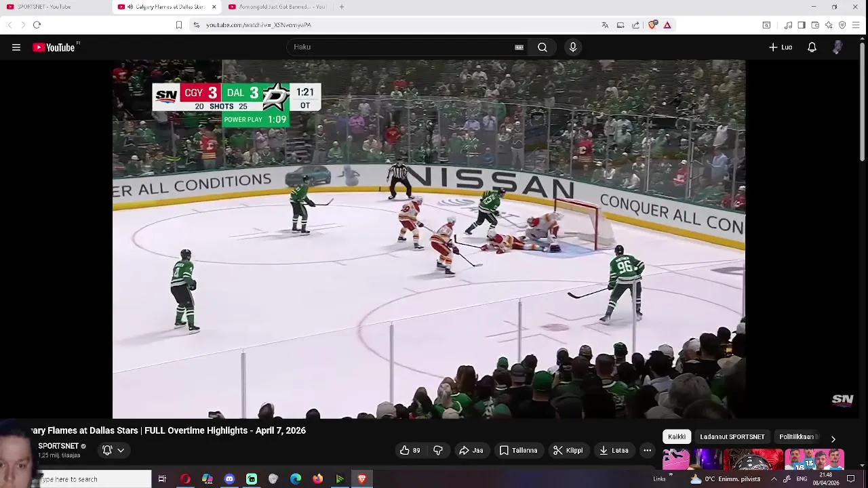Viewport: 868px width, 488px height.
Task: Click the page vertical scrollbar
Action: [863, 102]
